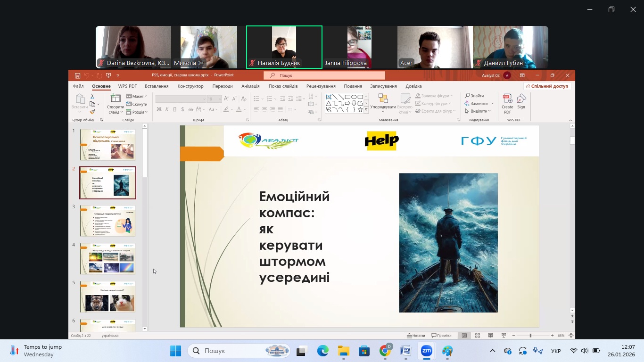This screenshot has height=362, width=644.
Task: Click the Спільний доступ share button
Action: pos(547,86)
